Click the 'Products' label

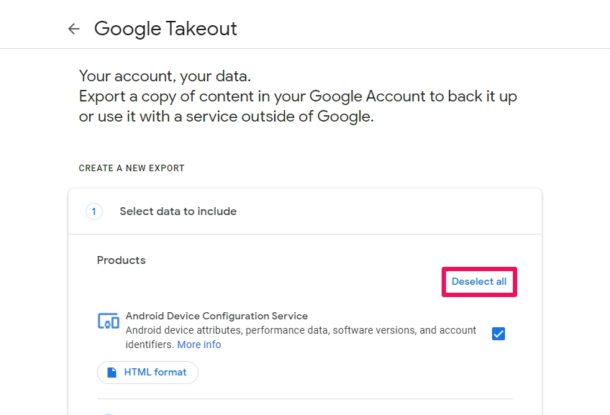point(121,260)
